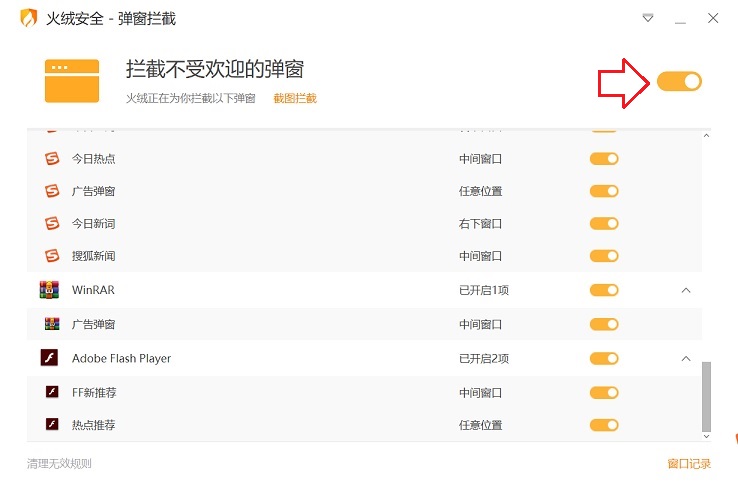738x486 pixels.
Task: Click the Flash icon beside FF新推荐
Action: [x=52, y=392]
